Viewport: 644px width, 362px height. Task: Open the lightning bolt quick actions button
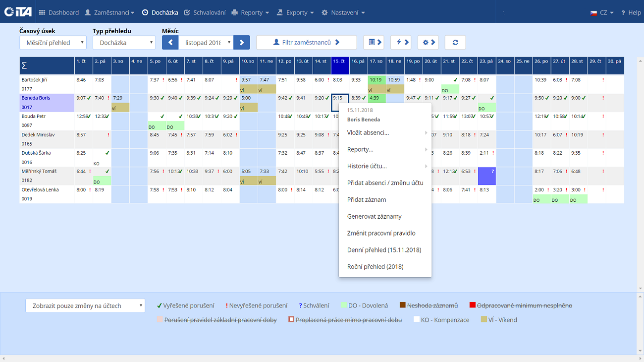[400, 43]
